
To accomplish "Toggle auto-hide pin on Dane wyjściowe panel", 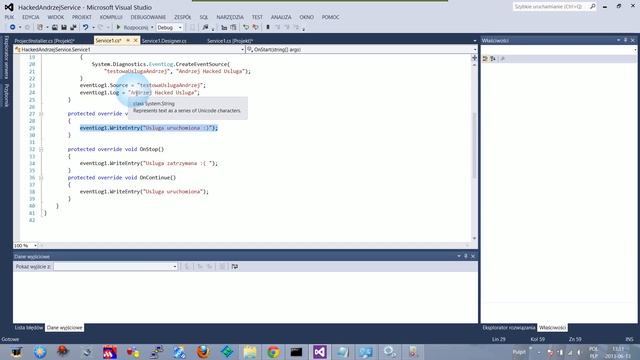I will pyautogui.click(x=466, y=256).
